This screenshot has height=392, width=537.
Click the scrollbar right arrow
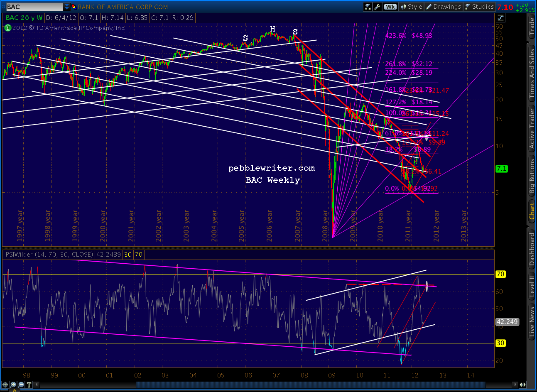pos(516,385)
